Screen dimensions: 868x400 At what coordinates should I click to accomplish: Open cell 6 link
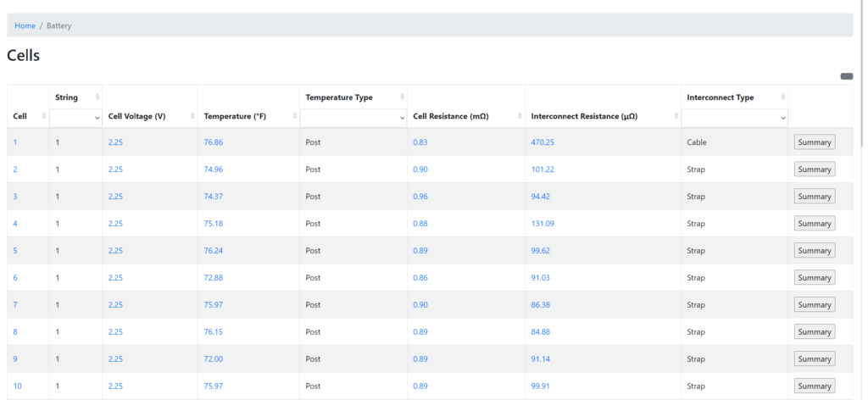(x=15, y=278)
